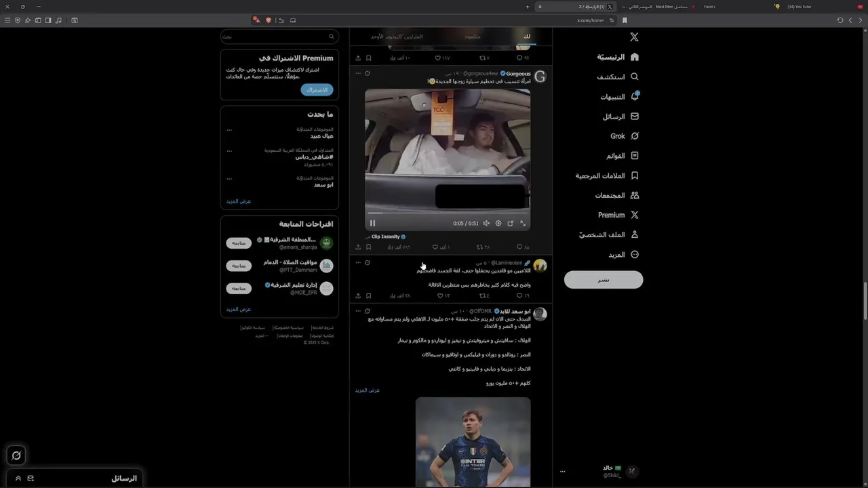Mute the video using the speaker icon
This screenshot has height=488, width=868.
pos(486,223)
